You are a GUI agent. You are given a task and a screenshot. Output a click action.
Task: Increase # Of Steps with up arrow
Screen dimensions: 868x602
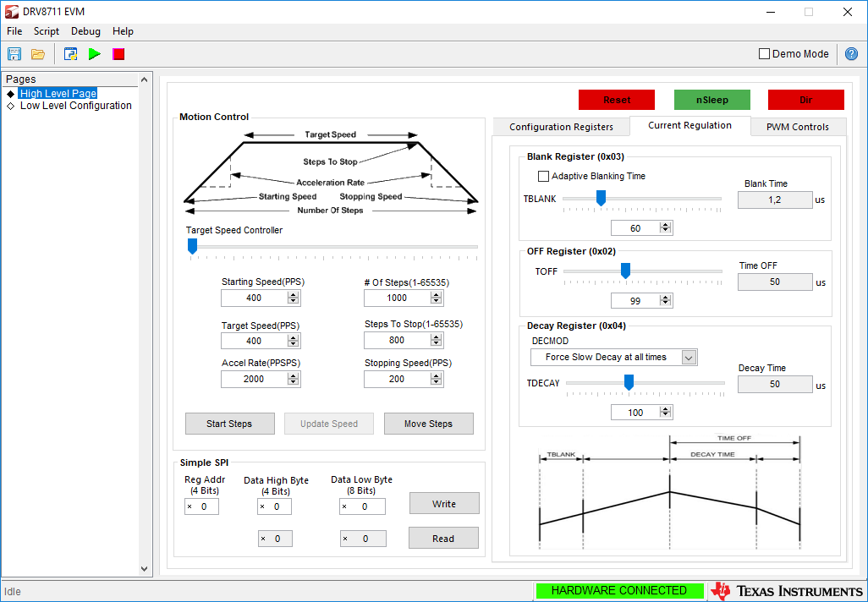tap(437, 294)
